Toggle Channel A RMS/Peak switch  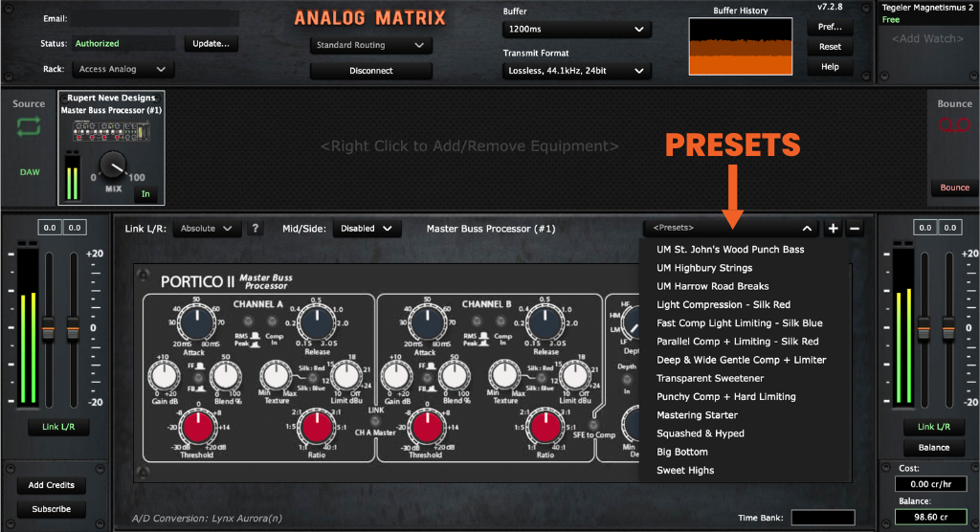pyautogui.click(x=248, y=321)
